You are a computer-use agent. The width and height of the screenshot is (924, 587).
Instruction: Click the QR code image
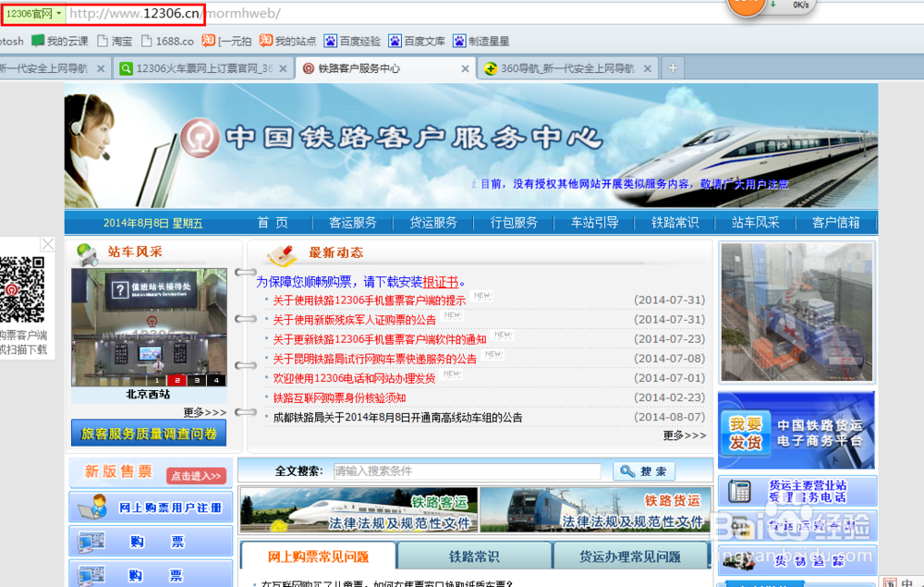(x=22, y=289)
